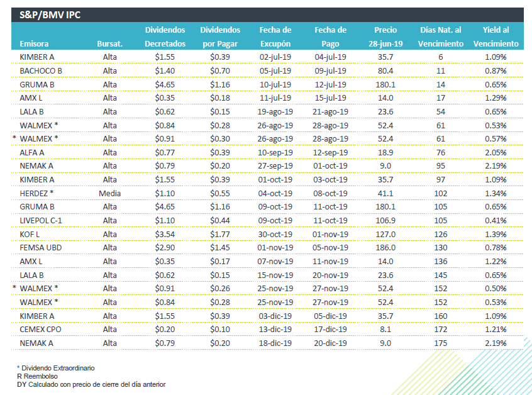The height and width of the screenshot is (395, 532).
Task: Click the "$1.40" declared dividend for BACHOCO B
Action: click(x=165, y=71)
